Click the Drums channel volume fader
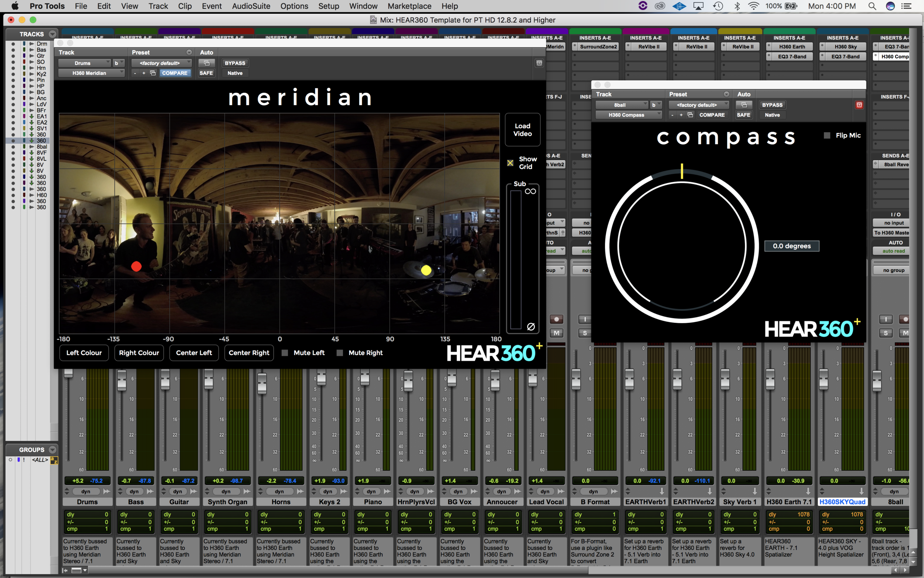 68,373
